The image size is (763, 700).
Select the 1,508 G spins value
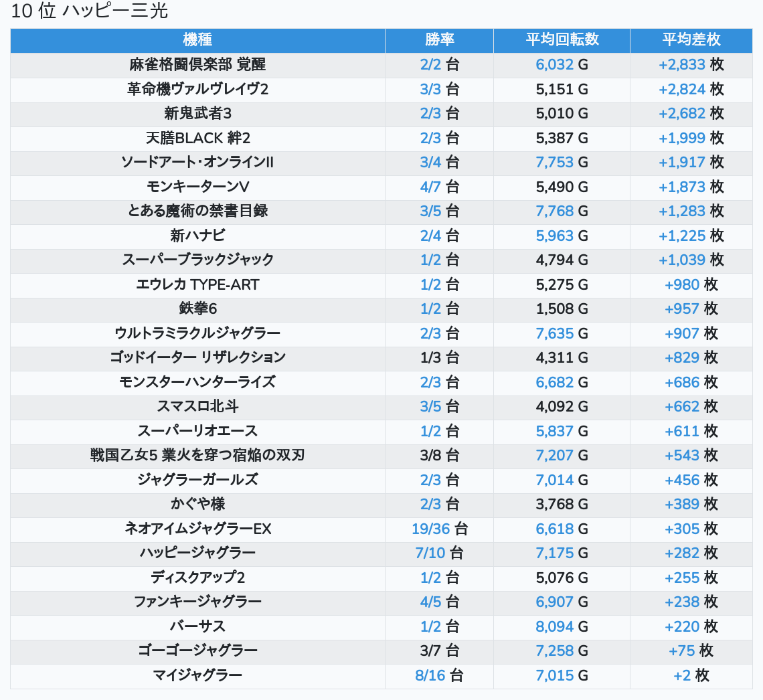pyautogui.click(x=562, y=309)
